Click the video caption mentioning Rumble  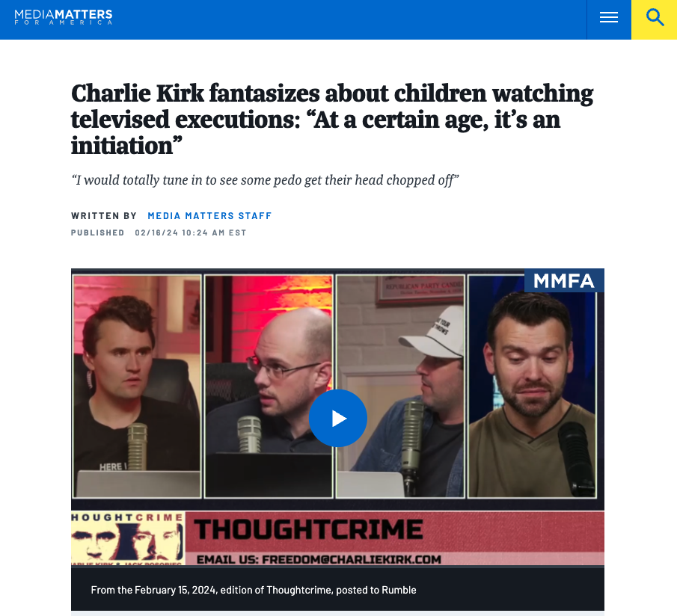click(x=254, y=590)
